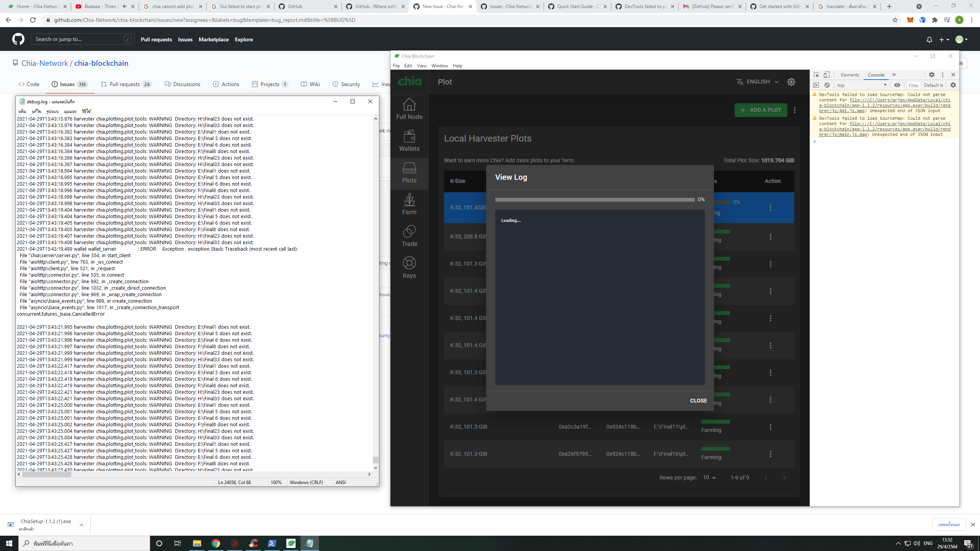Open Wallets in Chia sidebar
The image size is (980, 551).
click(x=409, y=141)
